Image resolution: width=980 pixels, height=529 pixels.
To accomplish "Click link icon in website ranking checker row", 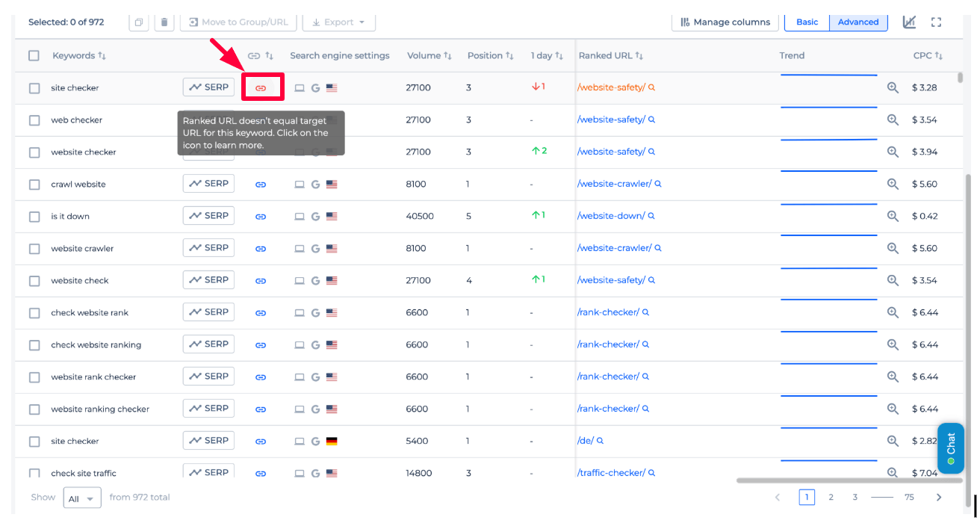I will (x=261, y=409).
